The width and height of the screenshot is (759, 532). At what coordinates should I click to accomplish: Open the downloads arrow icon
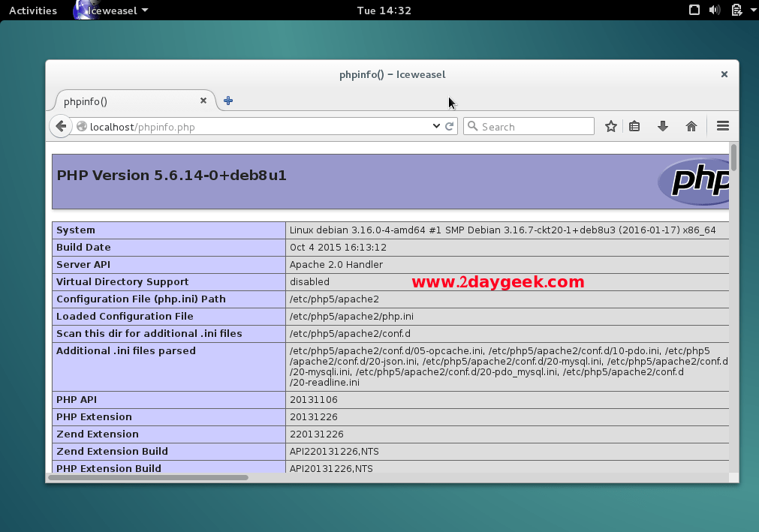coord(662,126)
